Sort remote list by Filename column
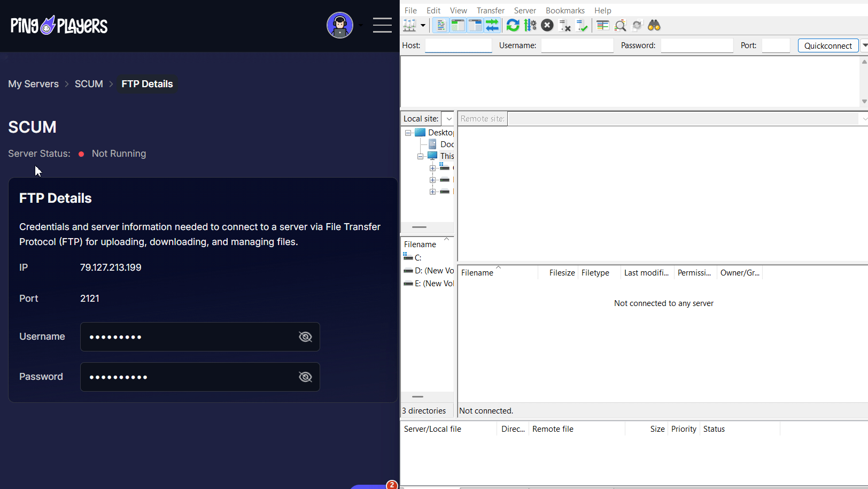The height and width of the screenshot is (489, 868). click(498, 273)
